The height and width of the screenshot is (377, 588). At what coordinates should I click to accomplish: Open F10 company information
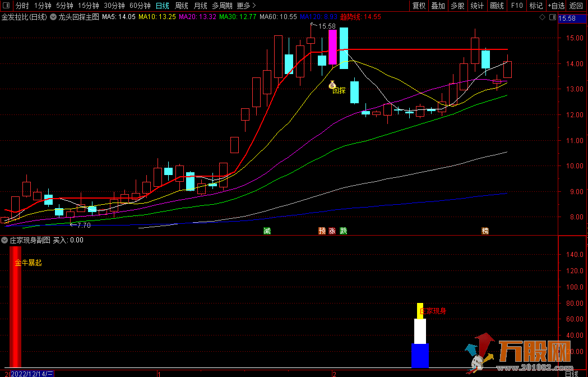pos(516,6)
